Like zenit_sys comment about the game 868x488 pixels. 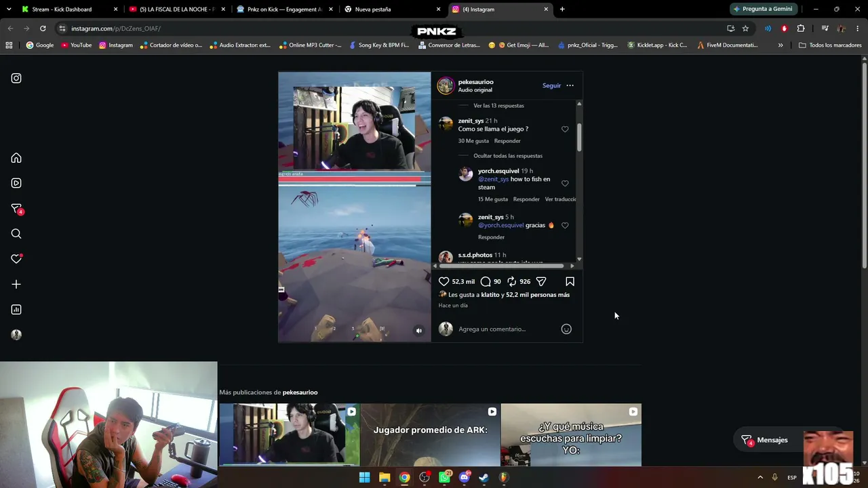coord(565,129)
